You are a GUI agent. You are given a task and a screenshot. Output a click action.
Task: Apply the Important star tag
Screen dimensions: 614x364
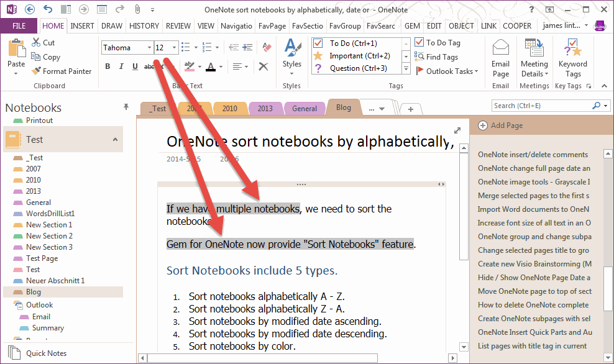[356, 55]
